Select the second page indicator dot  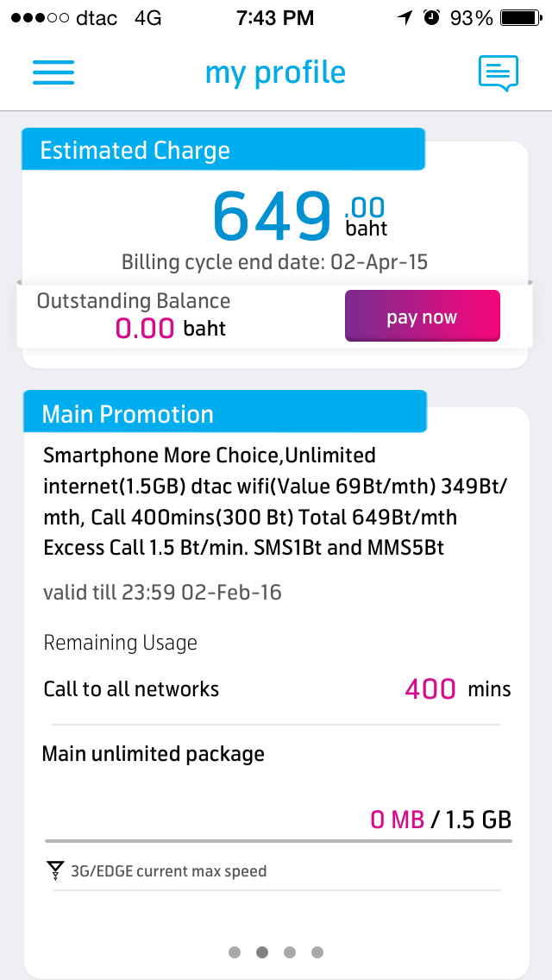pyautogui.click(x=262, y=952)
